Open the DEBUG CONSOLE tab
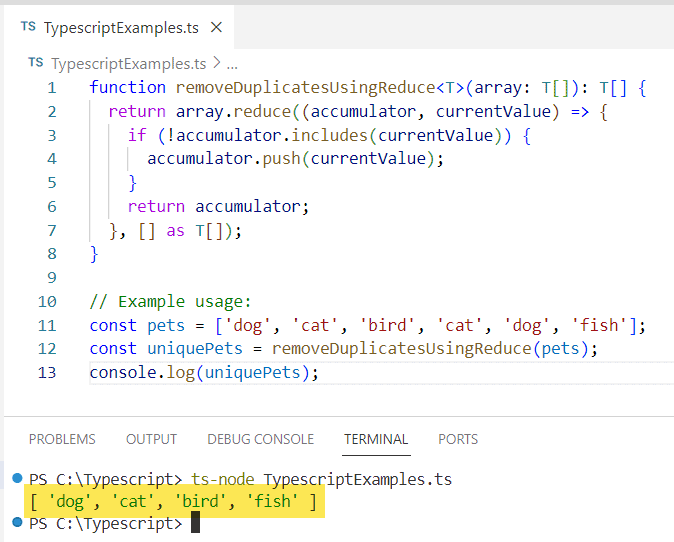Screen dimensions: 674x542 260,439
